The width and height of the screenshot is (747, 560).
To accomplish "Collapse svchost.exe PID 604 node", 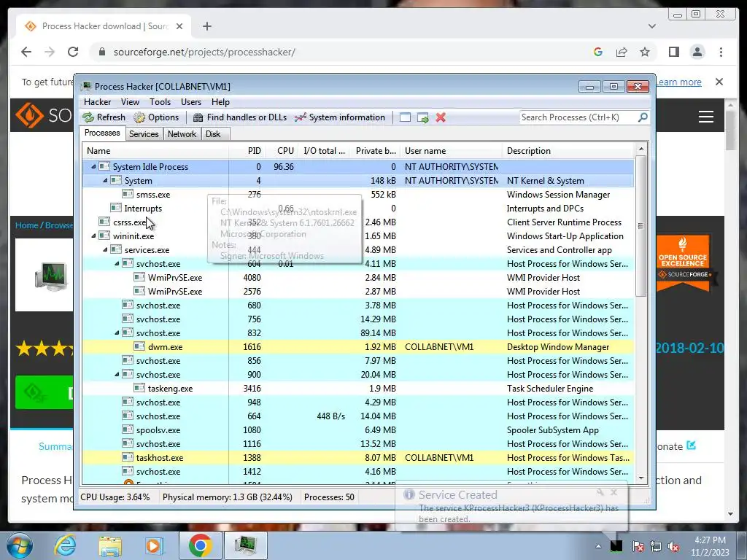I will 117,263.
